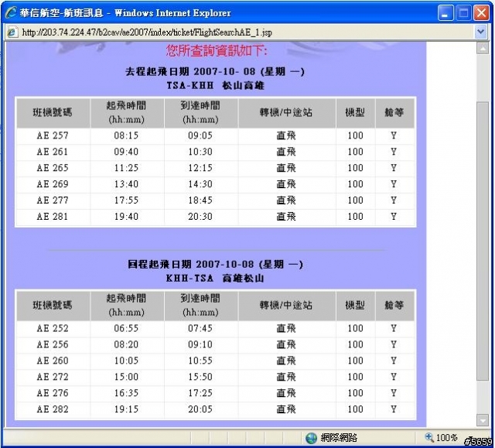Click the zoom magnifier icon in status bar

pyautogui.click(x=429, y=437)
